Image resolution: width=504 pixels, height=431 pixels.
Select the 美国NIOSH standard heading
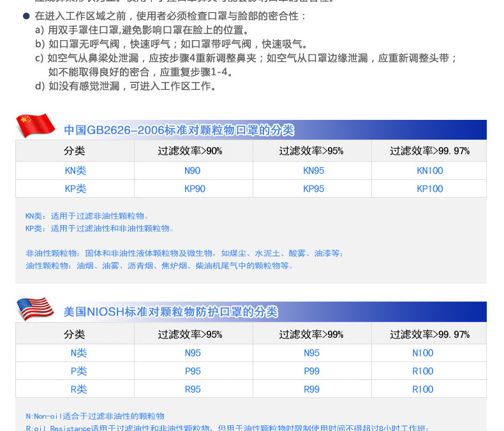[170, 312]
